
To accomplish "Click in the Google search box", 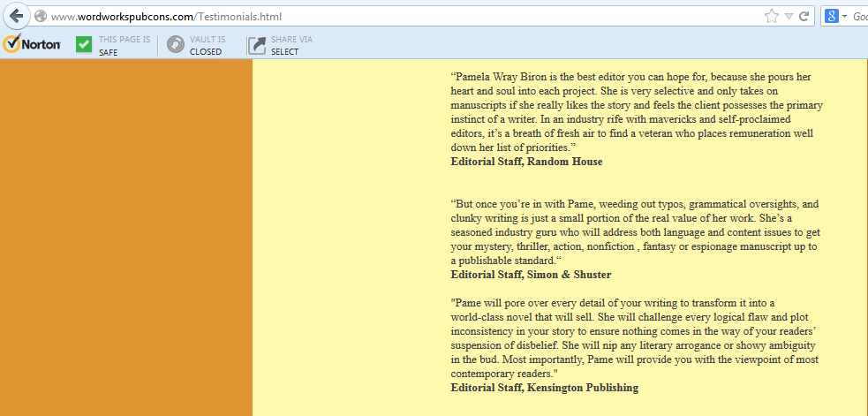I will [859, 16].
